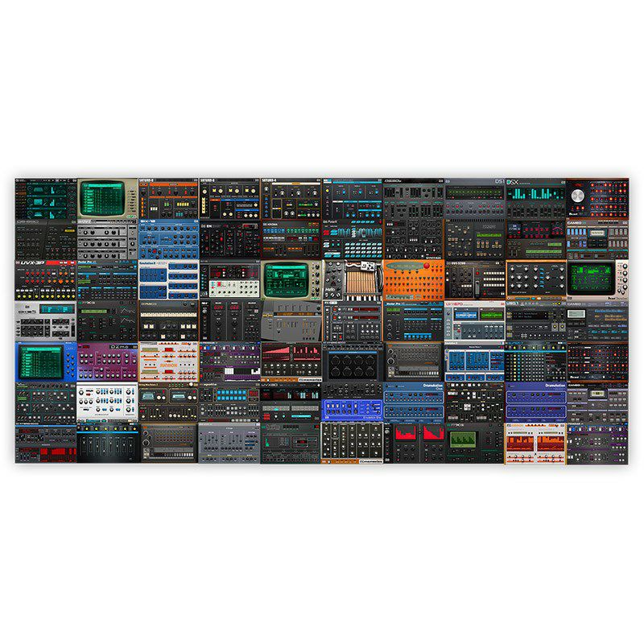Select the Mello thumbnail with wooden tape frame

click(x=352, y=279)
